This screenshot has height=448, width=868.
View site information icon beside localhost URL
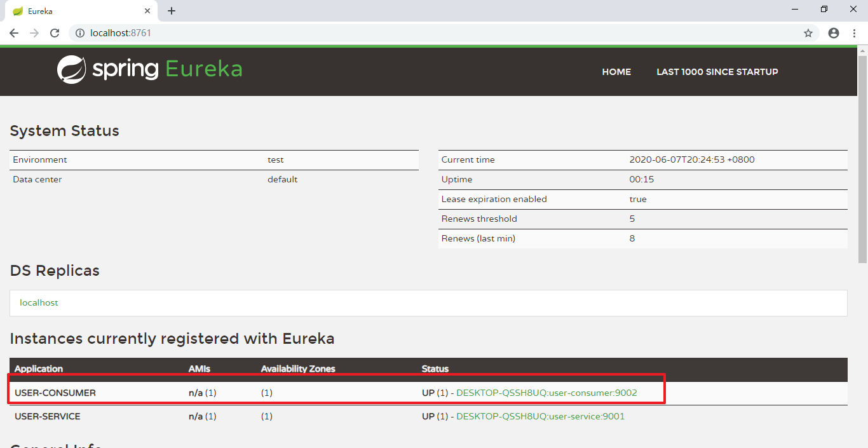80,33
